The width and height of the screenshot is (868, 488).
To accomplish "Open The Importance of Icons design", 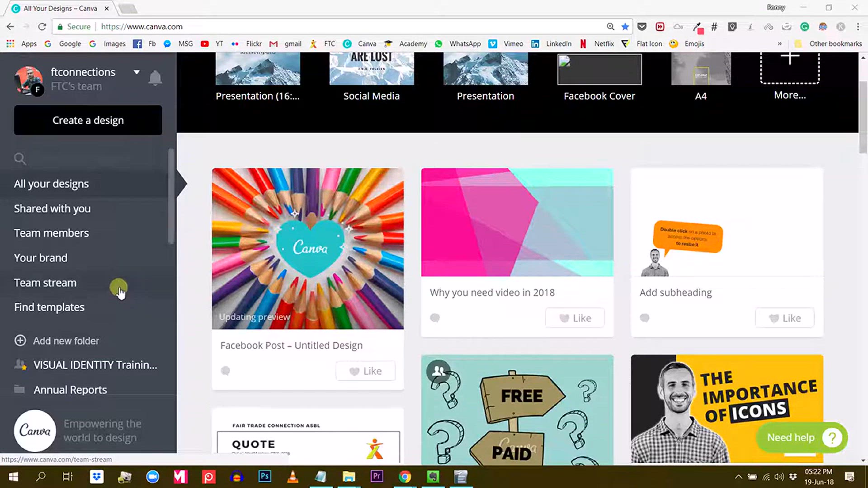I will coord(727,409).
